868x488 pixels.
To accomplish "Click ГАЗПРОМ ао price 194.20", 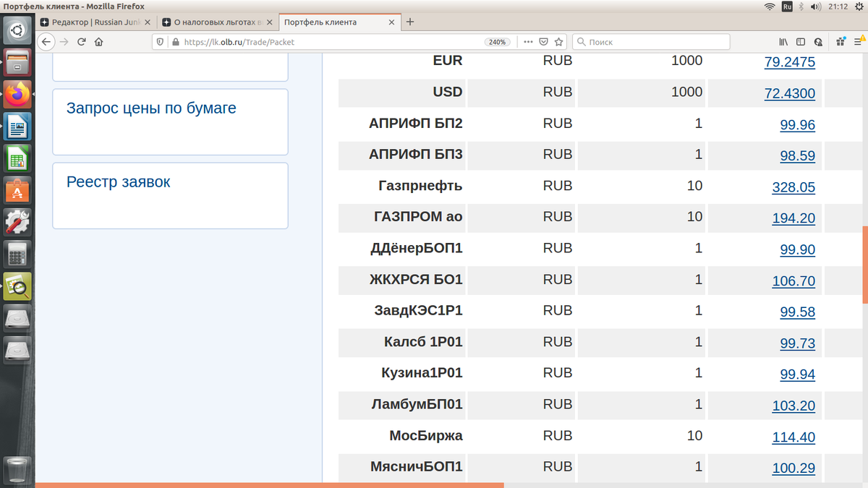I will (793, 218).
